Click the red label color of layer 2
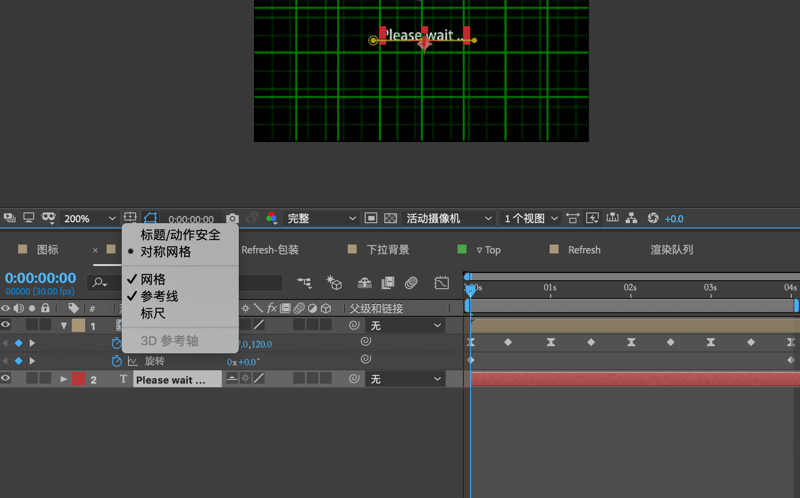The width and height of the screenshot is (800, 498). (x=78, y=379)
